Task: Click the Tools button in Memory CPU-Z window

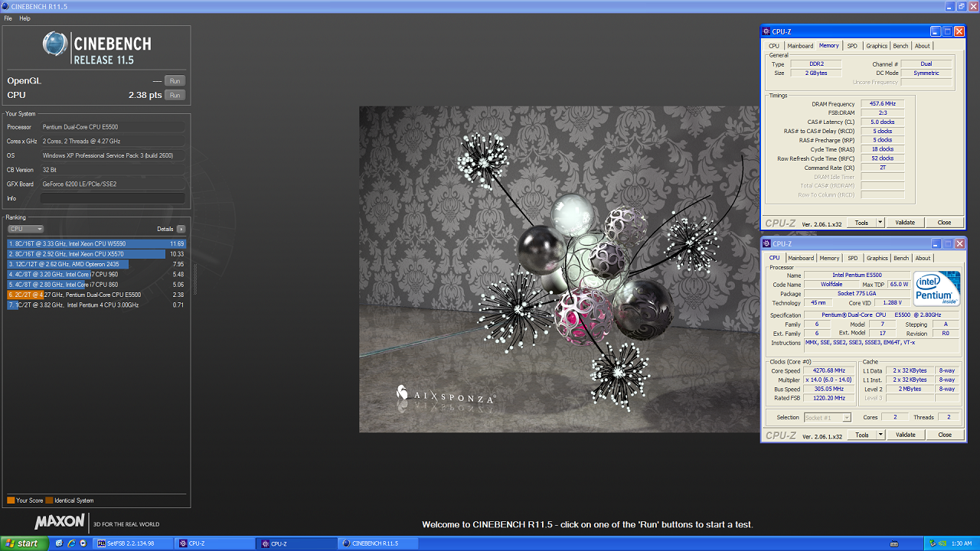Action: pos(861,223)
